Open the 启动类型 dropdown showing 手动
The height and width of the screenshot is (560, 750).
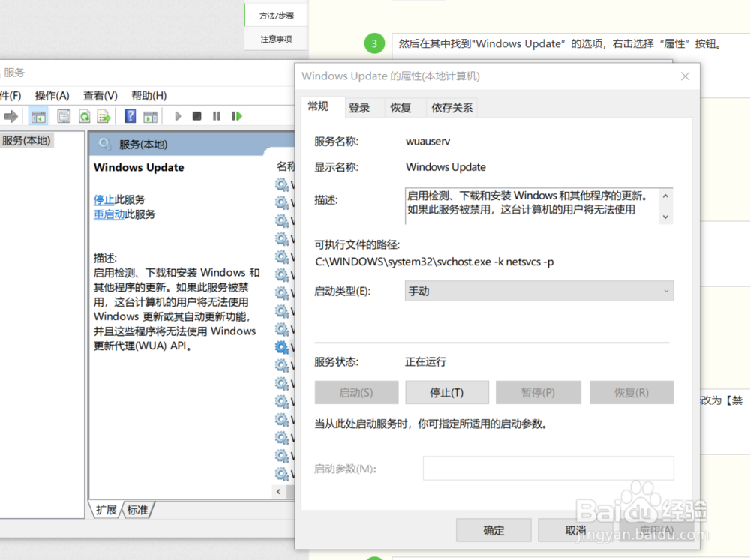tap(539, 291)
